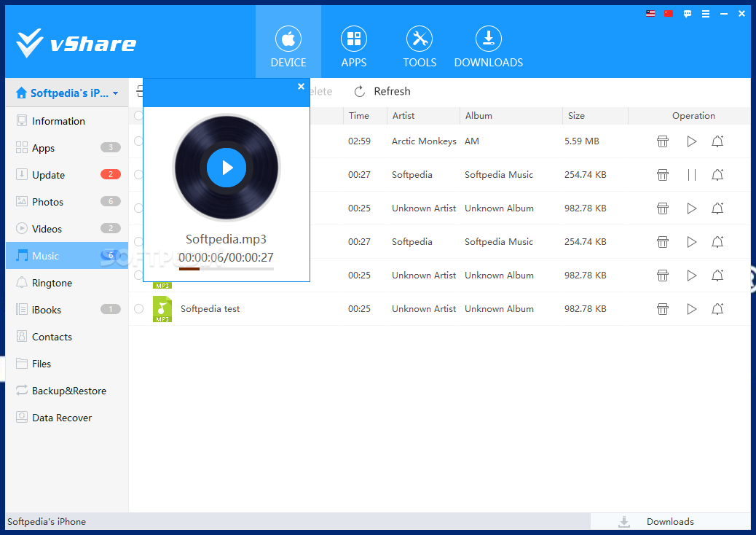The image size is (756, 535).
Task: Open the DOWNLOADS tab
Action: [x=489, y=47]
